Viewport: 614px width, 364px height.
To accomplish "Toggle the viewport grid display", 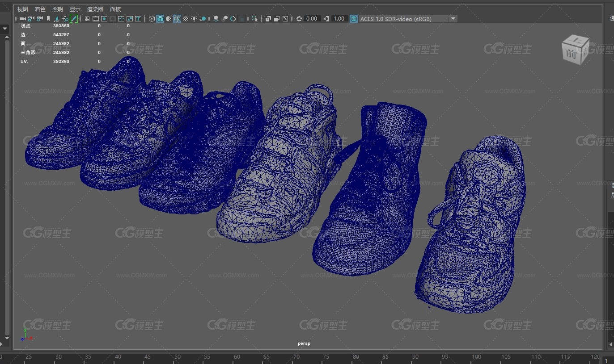I will point(87,19).
